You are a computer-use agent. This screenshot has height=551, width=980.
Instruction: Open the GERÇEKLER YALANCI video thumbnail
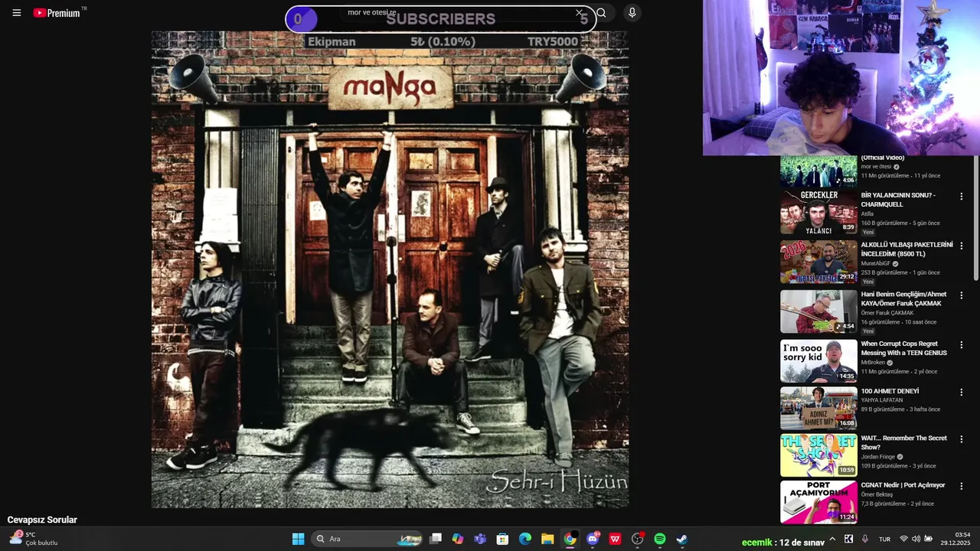click(x=818, y=213)
